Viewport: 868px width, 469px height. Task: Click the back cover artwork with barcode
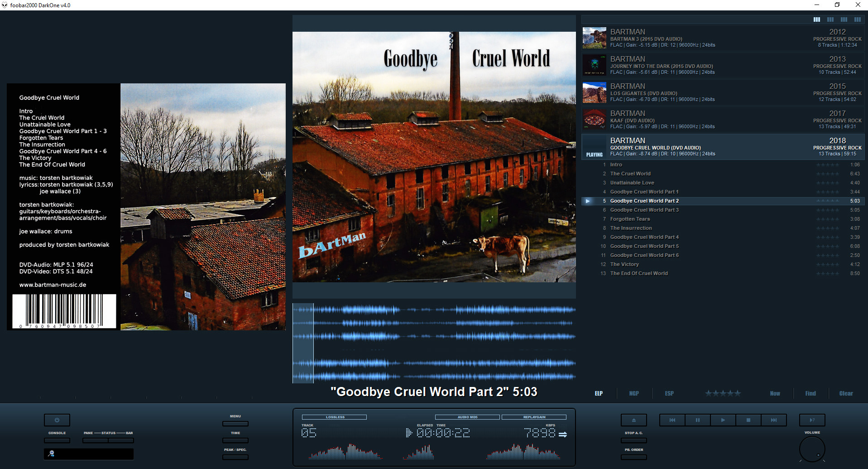pos(146,207)
